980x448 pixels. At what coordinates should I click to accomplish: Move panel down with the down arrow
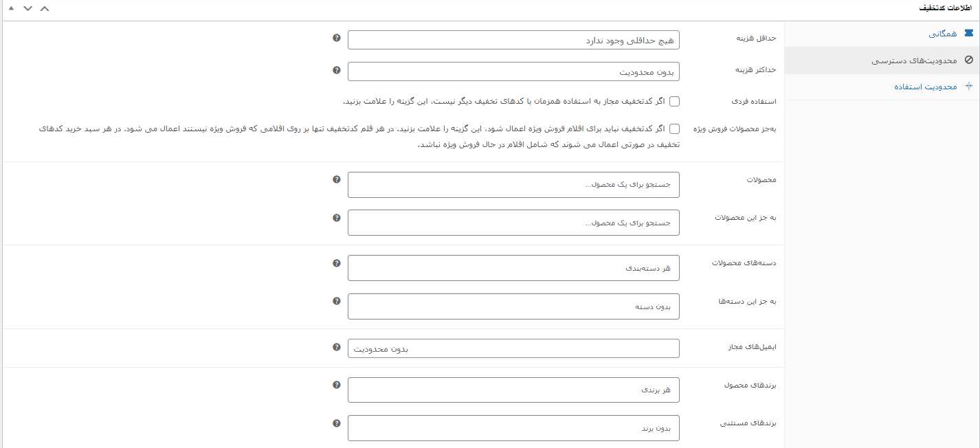click(x=27, y=8)
